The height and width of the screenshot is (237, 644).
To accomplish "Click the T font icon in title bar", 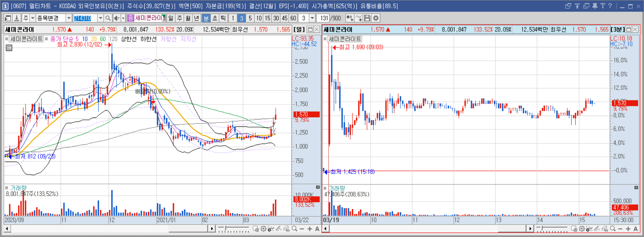I will 602,6.
